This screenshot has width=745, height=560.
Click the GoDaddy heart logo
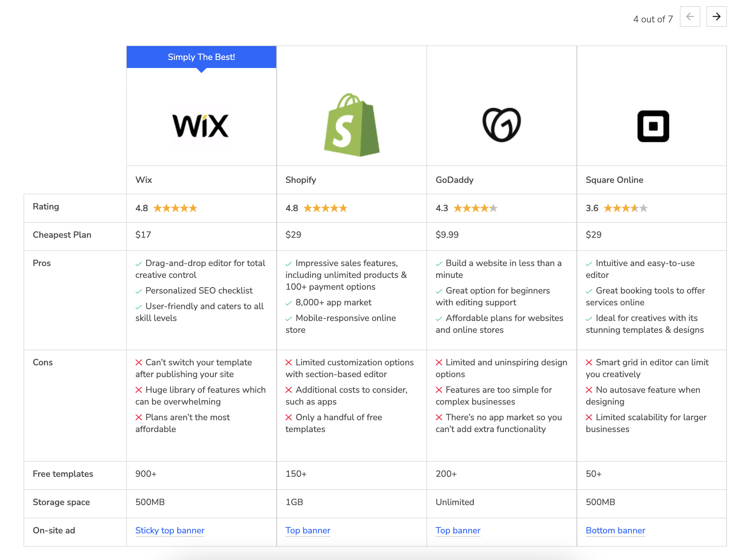[x=501, y=125]
